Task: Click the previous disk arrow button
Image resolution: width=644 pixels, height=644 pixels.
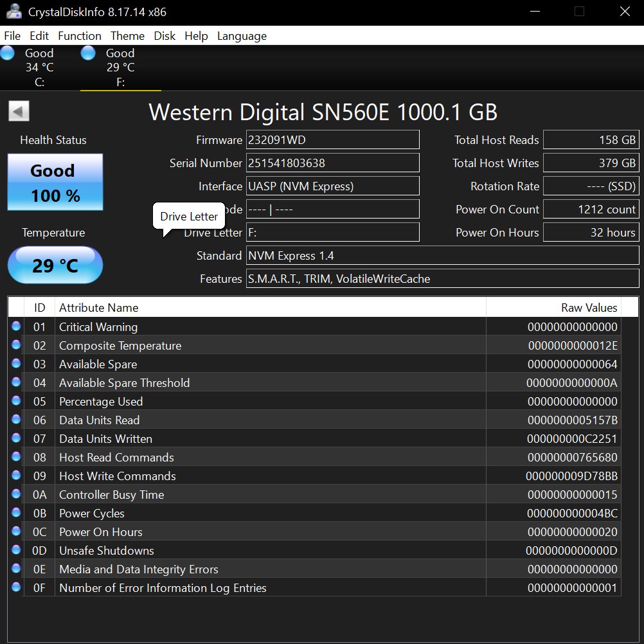Action: pos(19,111)
